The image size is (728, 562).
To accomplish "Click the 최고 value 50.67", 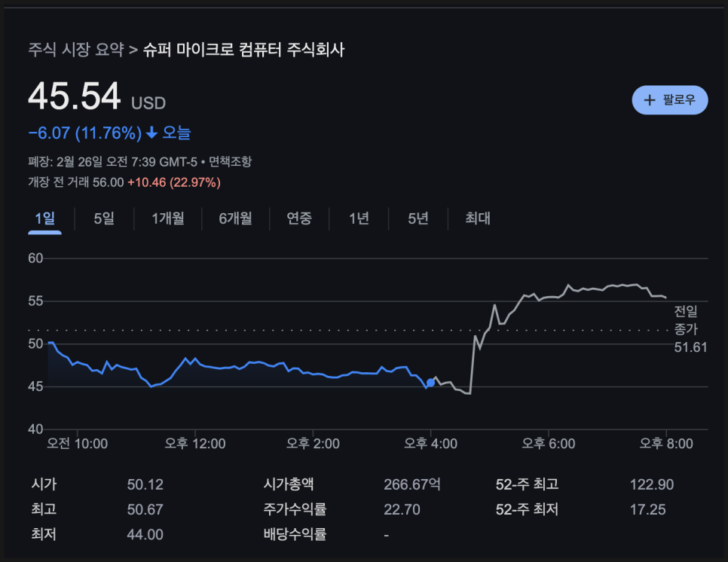I will point(145,509).
